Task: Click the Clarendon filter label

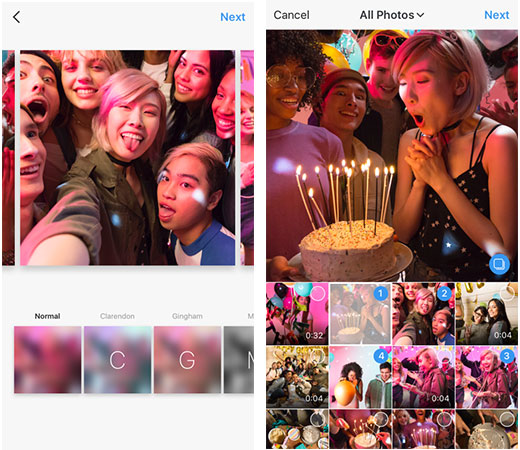Action: [117, 316]
